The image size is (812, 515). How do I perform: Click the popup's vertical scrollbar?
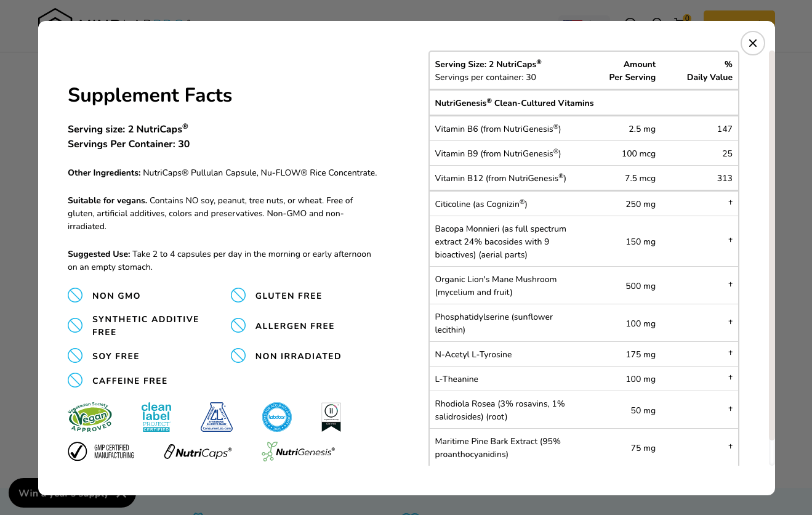(772, 246)
